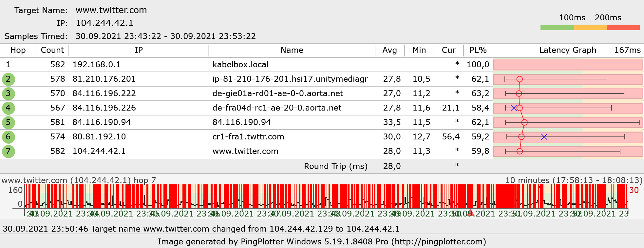The height and width of the screenshot is (248, 644).
Task: Click the Avg column header
Action: (x=389, y=50)
